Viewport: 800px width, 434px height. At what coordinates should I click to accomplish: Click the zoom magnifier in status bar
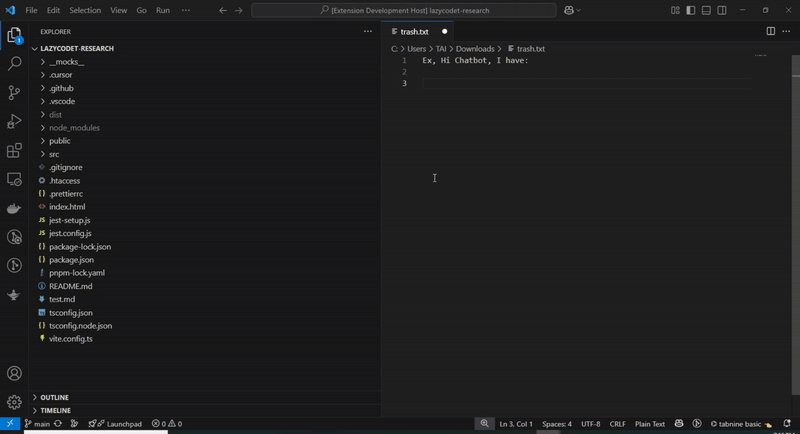(484, 424)
